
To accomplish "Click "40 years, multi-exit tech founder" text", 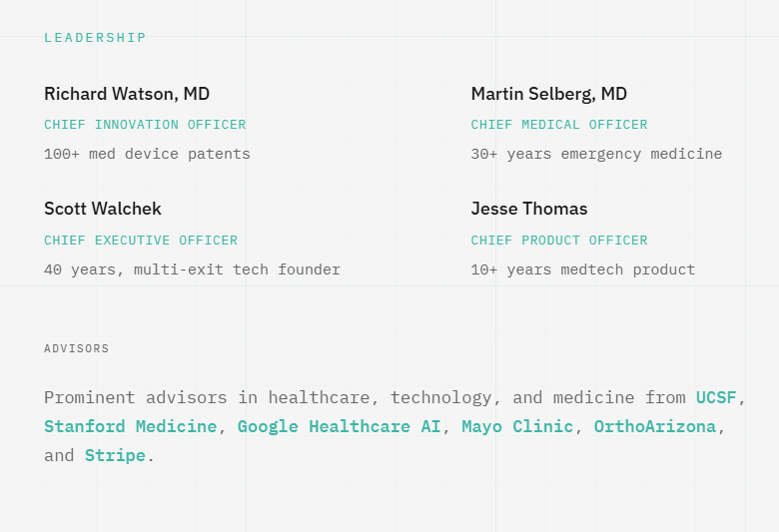I will [192, 269].
